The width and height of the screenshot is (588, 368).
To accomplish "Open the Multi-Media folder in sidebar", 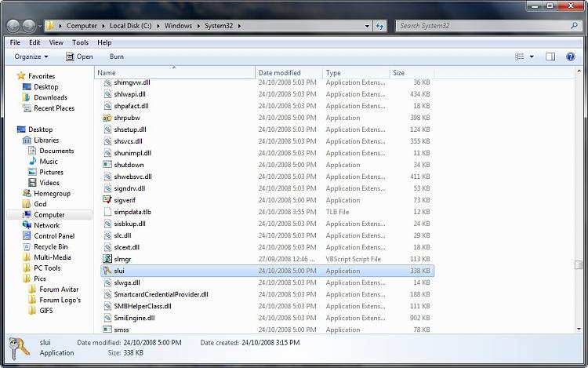I will point(52,257).
